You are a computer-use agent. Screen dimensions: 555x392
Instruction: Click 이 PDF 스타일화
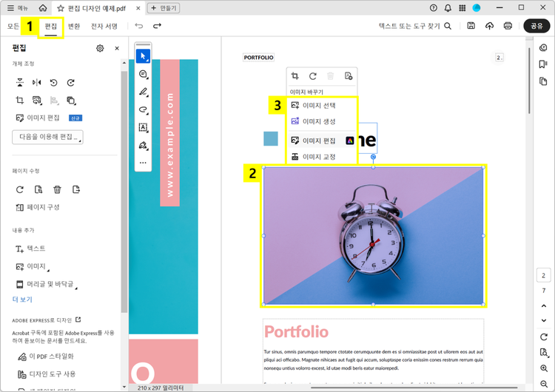click(x=46, y=356)
